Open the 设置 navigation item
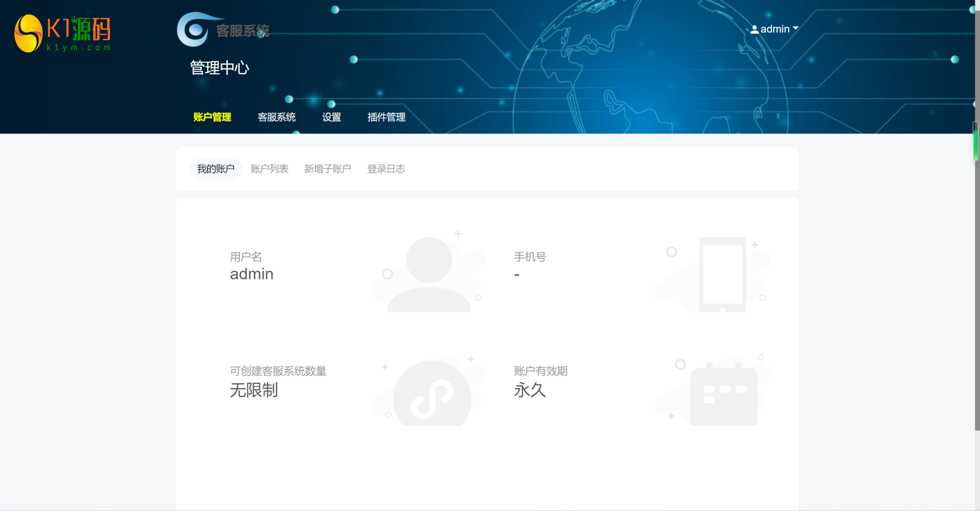This screenshot has width=980, height=511. (x=332, y=117)
